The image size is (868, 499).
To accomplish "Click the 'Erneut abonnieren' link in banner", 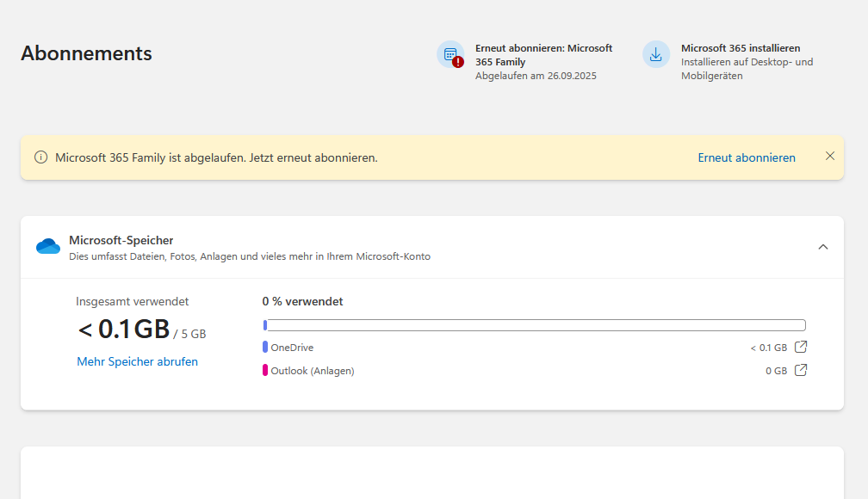I will [x=747, y=157].
